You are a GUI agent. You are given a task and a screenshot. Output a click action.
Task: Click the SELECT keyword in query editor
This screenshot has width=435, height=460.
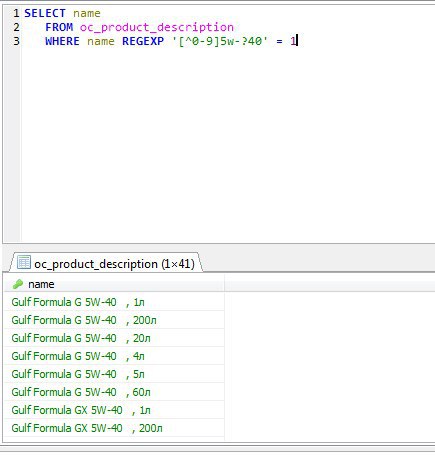tap(45, 13)
